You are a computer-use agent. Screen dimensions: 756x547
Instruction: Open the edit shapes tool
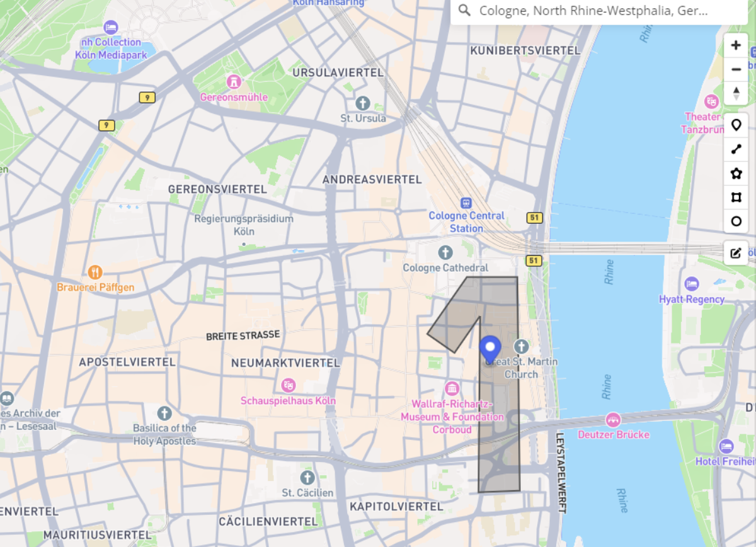pyautogui.click(x=736, y=253)
